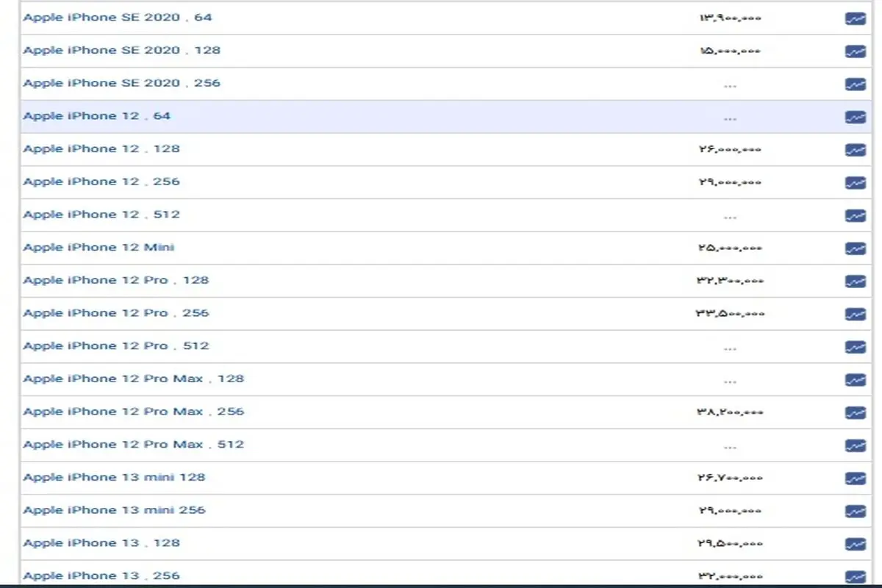
Task: Open the Apple iPhone 12 Pro Max , 256 link
Action: [134, 411]
